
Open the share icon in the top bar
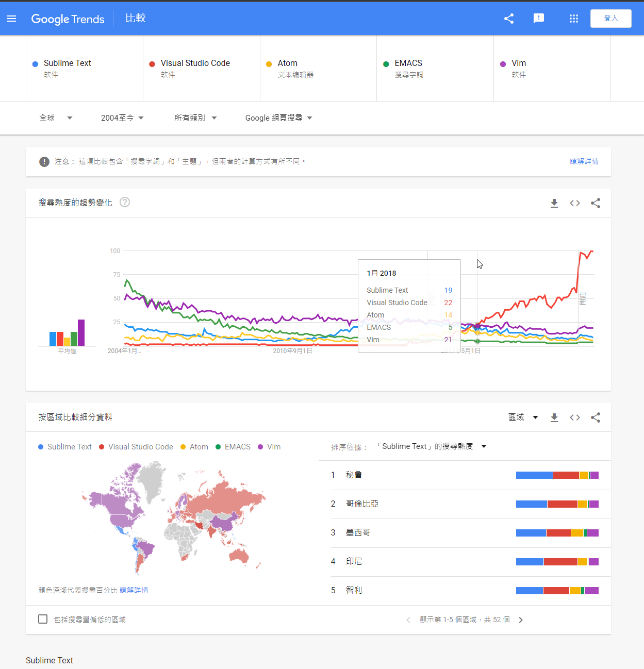point(509,18)
